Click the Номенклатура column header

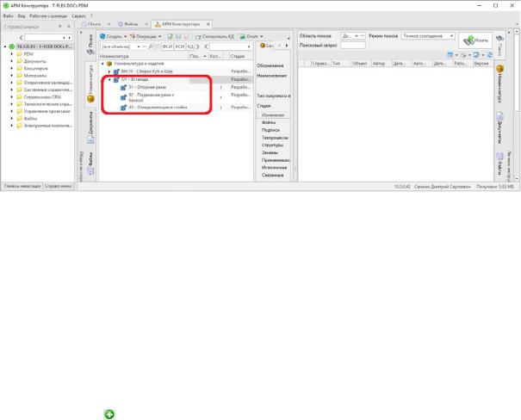pyautogui.click(x=144, y=56)
